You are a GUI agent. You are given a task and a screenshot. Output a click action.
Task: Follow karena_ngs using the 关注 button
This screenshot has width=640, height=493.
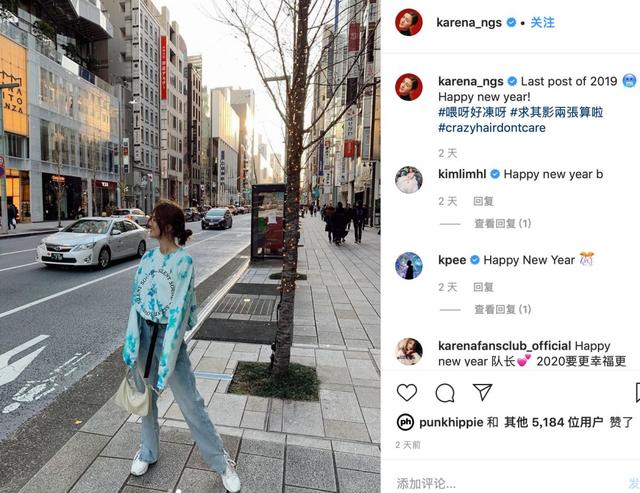542,22
